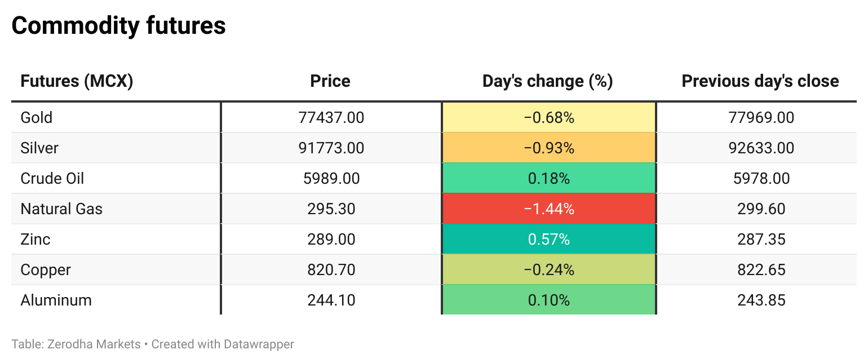Open the Created with Datawrapper link
Image resolution: width=868 pixels, height=363 pixels.
pyautogui.click(x=223, y=344)
